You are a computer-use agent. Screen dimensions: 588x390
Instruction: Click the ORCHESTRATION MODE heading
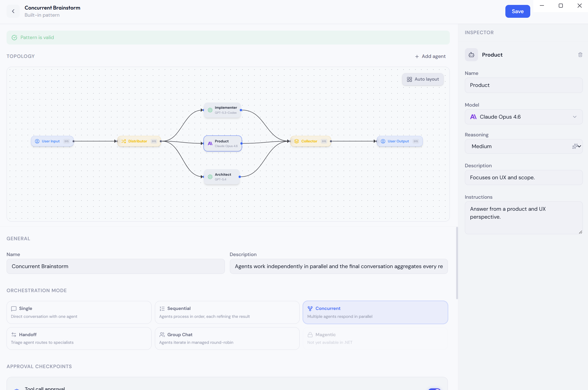37,291
